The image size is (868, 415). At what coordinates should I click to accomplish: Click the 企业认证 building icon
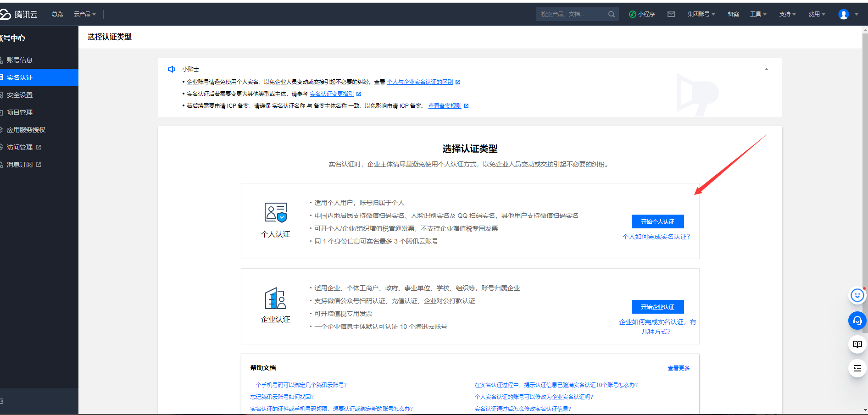point(276,299)
